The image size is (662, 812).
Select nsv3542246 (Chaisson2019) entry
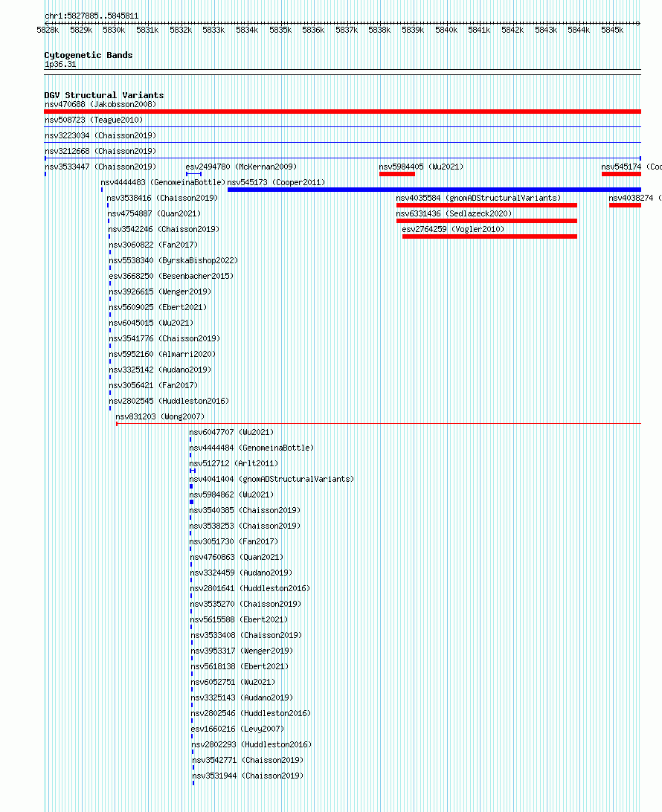[x=164, y=229]
